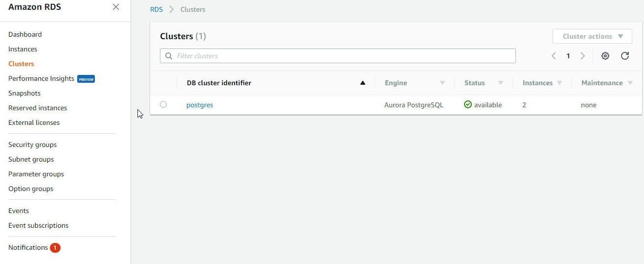Viewport: 644px width, 264px height.
Task: Click the page number 1
Action: click(x=568, y=56)
